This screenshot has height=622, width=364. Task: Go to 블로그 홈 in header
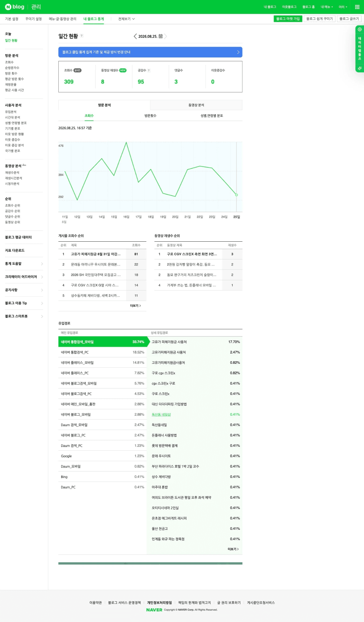click(308, 7)
